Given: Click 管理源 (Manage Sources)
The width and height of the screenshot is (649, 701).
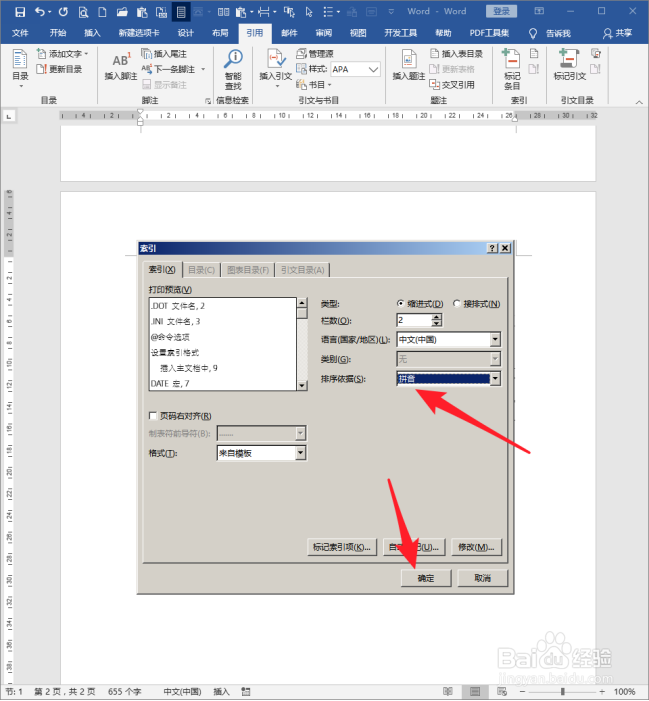Looking at the screenshot, I should tap(315, 54).
